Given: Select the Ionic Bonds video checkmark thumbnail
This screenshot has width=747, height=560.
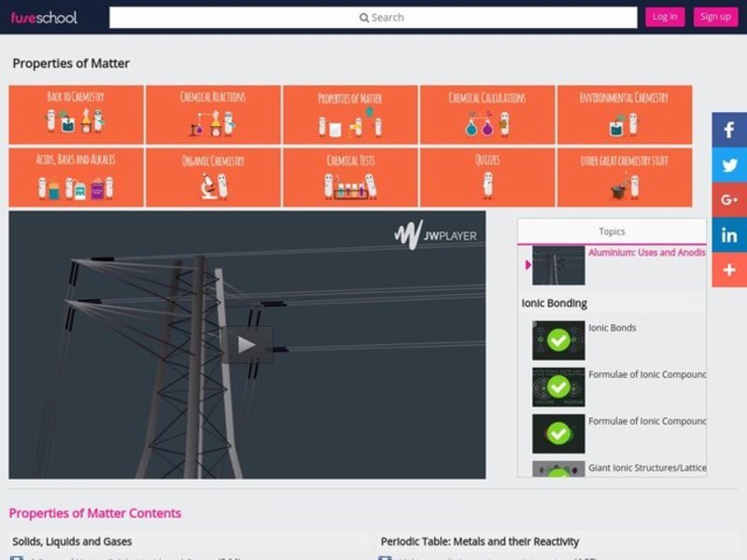Looking at the screenshot, I should pyautogui.click(x=558, y=341).
